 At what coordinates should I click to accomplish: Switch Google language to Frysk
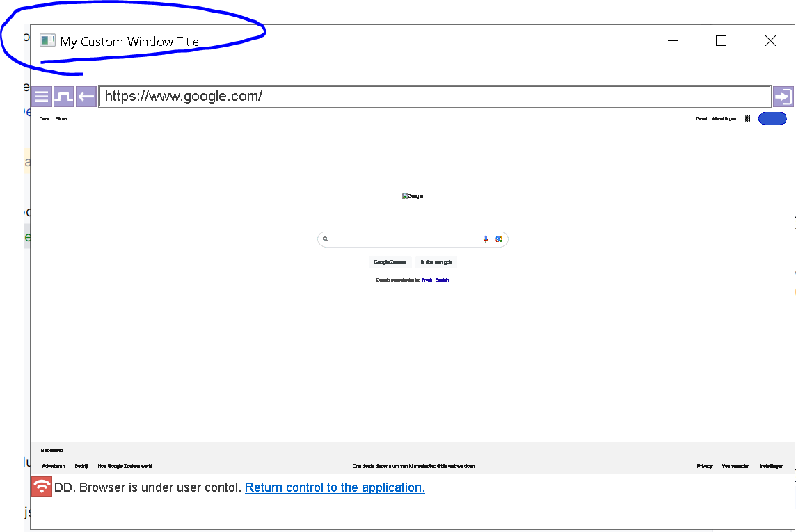(427, 280)
